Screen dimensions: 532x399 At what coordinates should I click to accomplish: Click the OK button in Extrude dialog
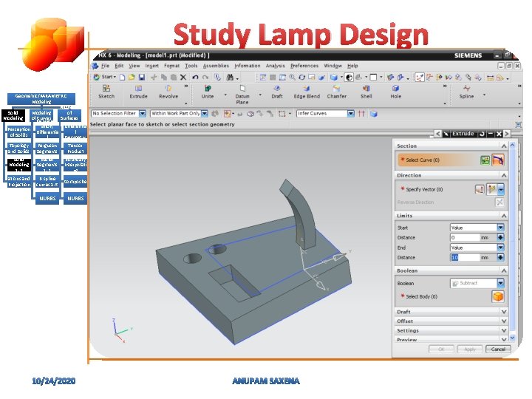(x=441, y=349)
